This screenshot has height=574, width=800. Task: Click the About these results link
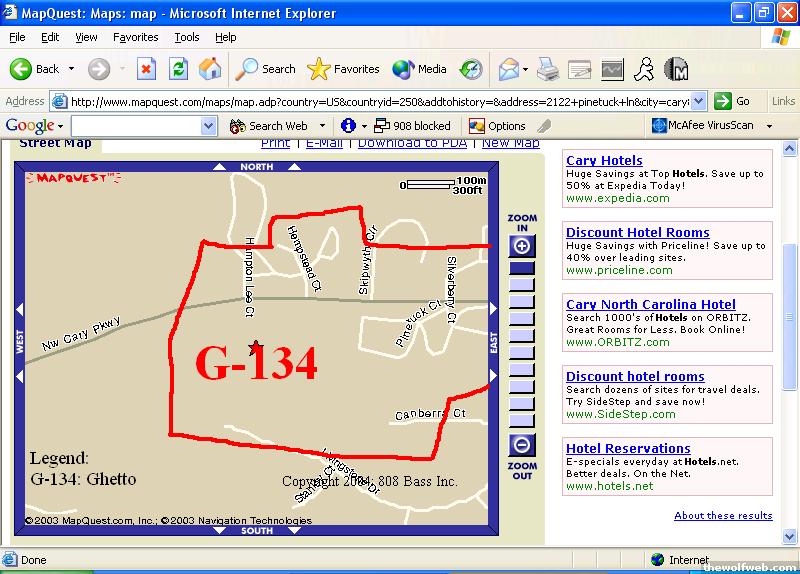tap(723, 515)
